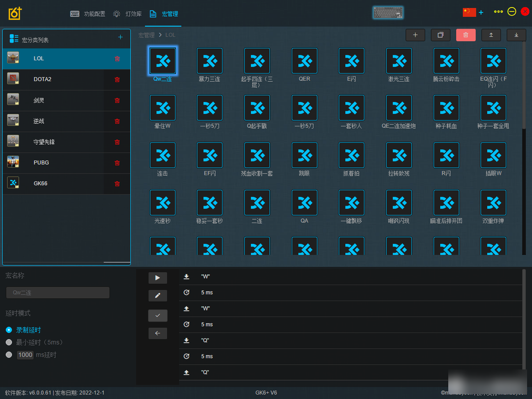The height and width of the screenshot is (399, 532).
Task: Select the 剑灵 macro category
Action: coord(66,100)
